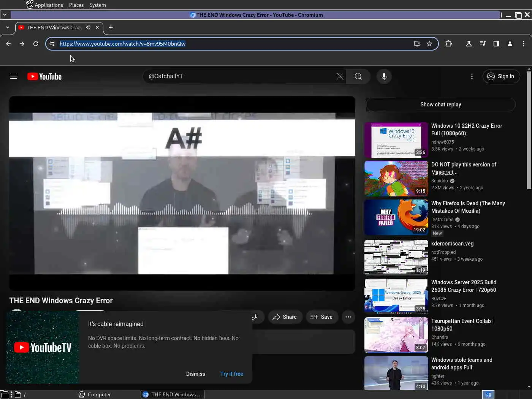Click title 'Why Firefox Is Dead'
This screenshot has height=399, width=532.
(468, 207)
